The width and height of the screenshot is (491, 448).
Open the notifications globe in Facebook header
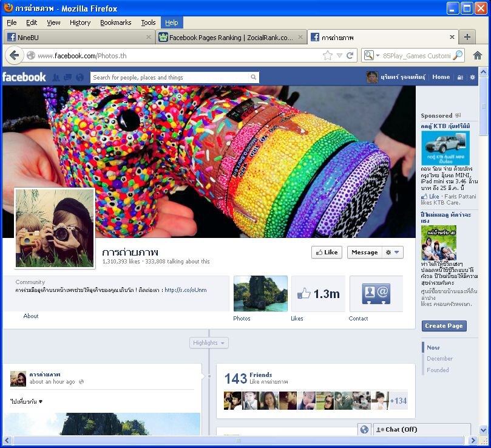coord(79,78)
